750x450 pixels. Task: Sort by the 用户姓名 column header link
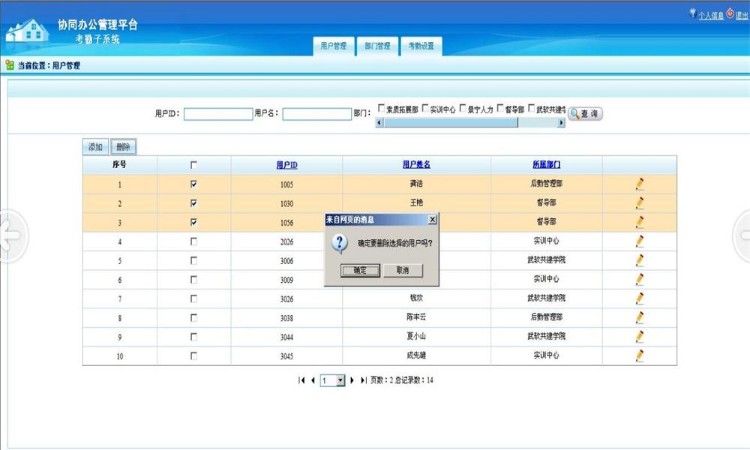click(417, 165)
